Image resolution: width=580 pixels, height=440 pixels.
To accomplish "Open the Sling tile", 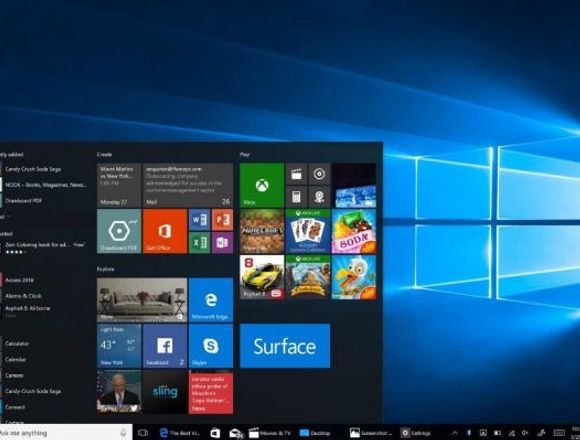I will pyautogui.click(x=165, y=392).
